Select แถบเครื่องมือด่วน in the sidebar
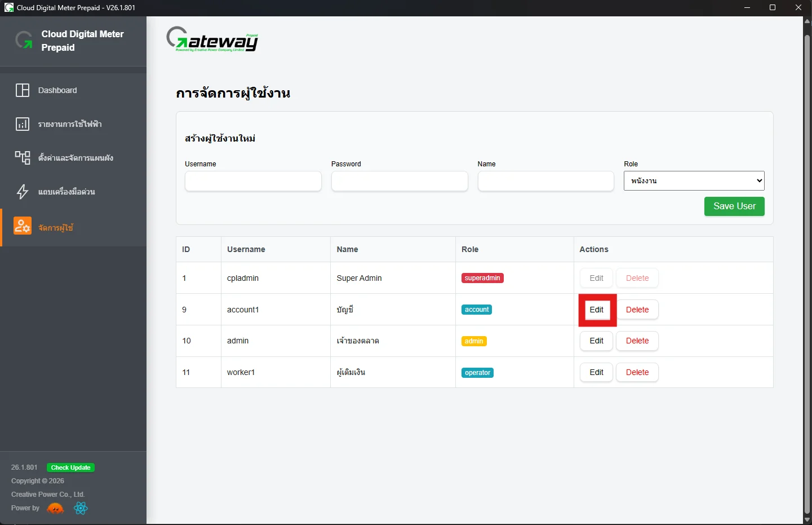The height and width of the screenshot is (525, 812). pos(73,192)
